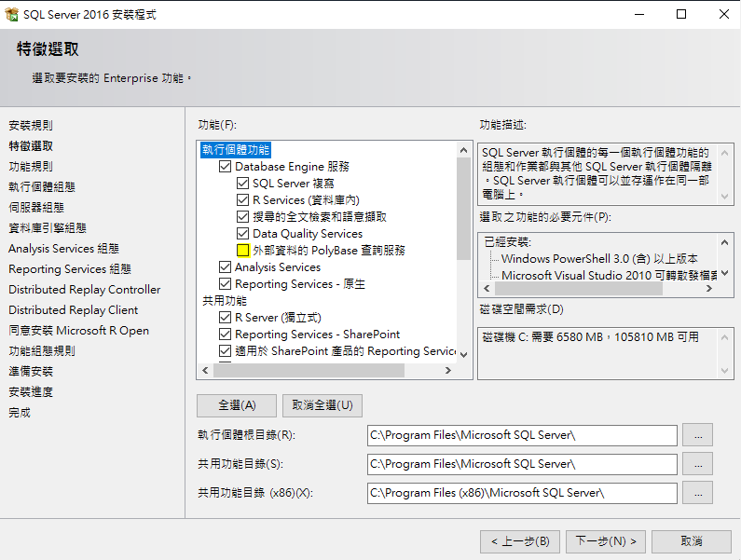Browse for 執行個體根目錄 path
The width and height of the screenshot is (741, 560).
coord(697,435)
